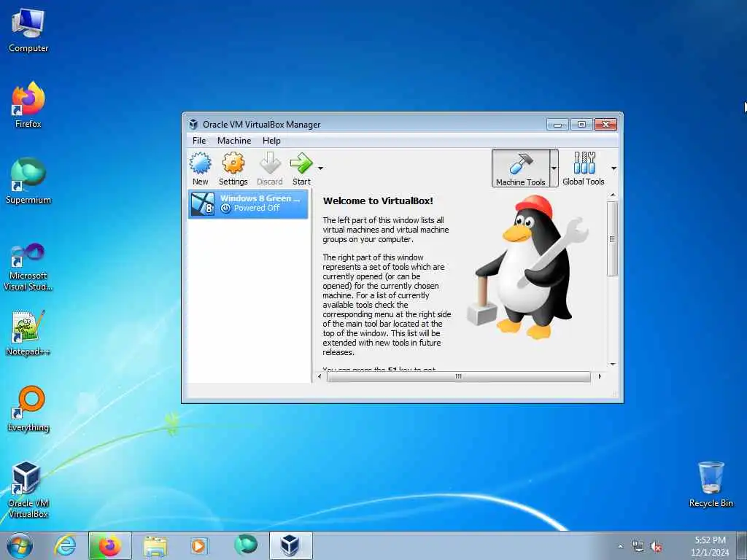Select Global Tools in the toolbar
Screen dimensions: 747x560
tap(583, 168)
